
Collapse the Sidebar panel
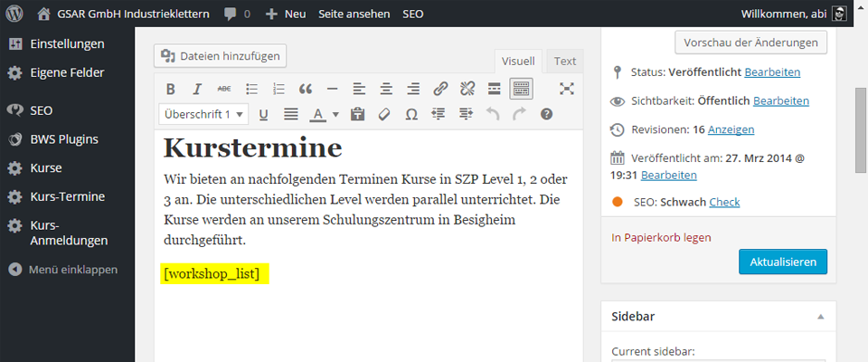point(820,317)
